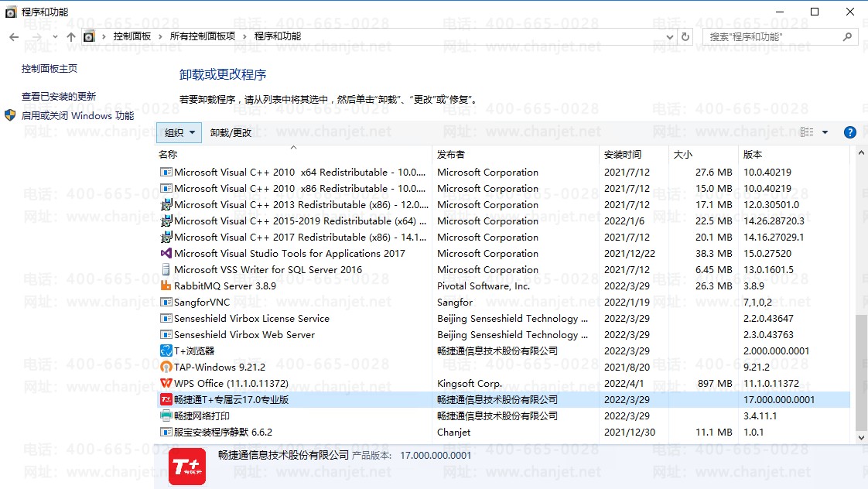This screenshot has height=489, width=868.
Task: Open 查看已安装的更新 link
Action: pyautogui.click(x=59, y=97)
